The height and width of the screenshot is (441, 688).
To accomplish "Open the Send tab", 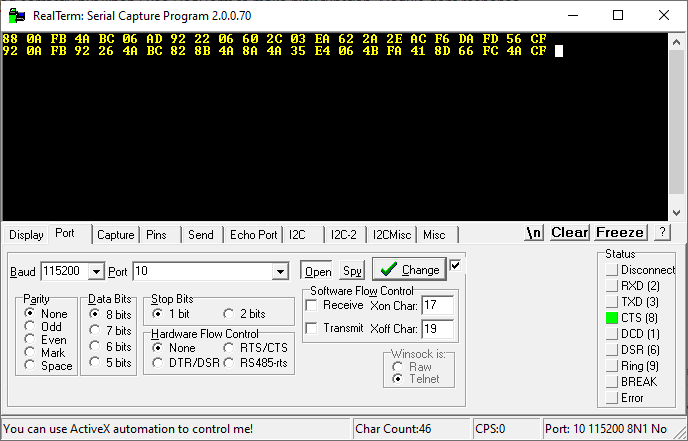I will point(201,235).
